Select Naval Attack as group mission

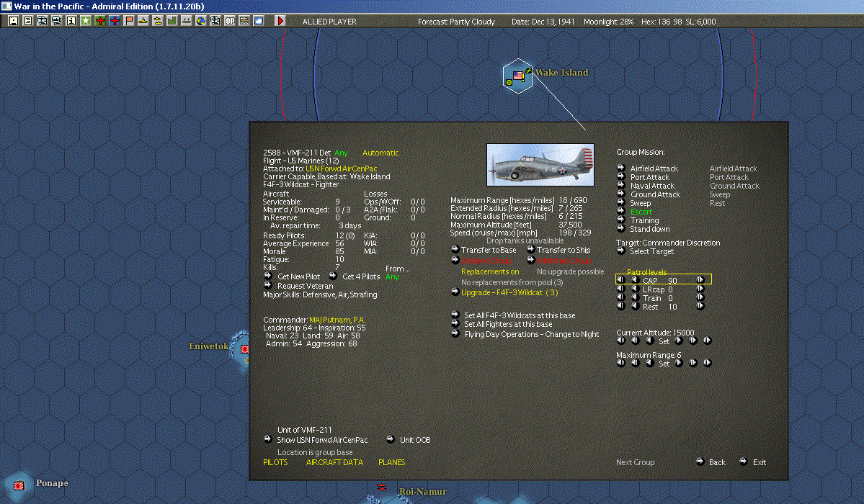click(652, 186)
